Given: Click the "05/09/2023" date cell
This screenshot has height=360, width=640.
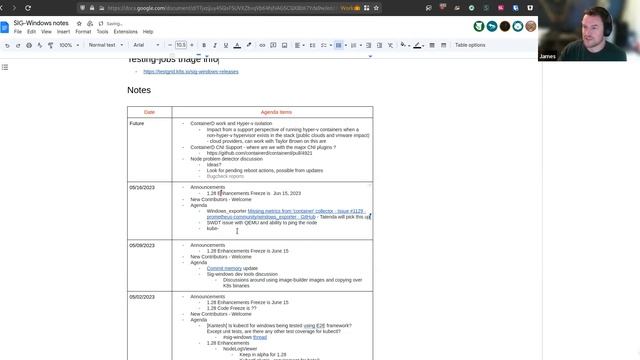Looking at the screenshot, I should pyautogui.click(x=149, y=266).
